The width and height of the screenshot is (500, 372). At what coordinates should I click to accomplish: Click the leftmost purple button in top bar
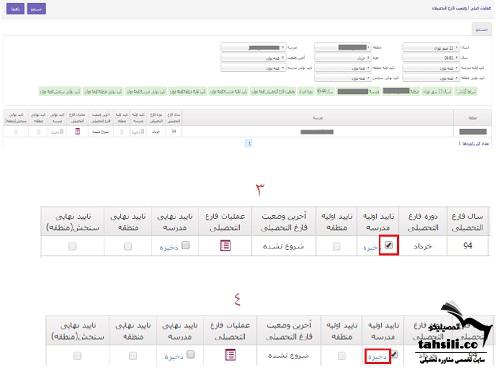coord(15,9)
